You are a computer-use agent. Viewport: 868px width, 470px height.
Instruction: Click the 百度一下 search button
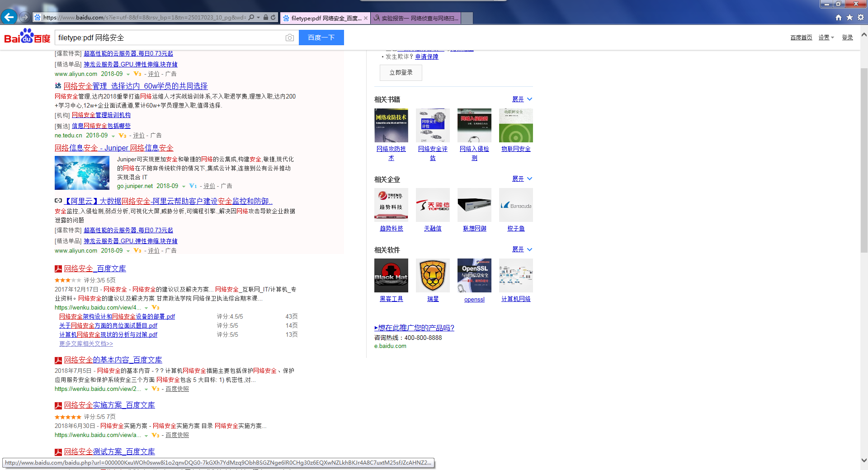click(321, 38)
